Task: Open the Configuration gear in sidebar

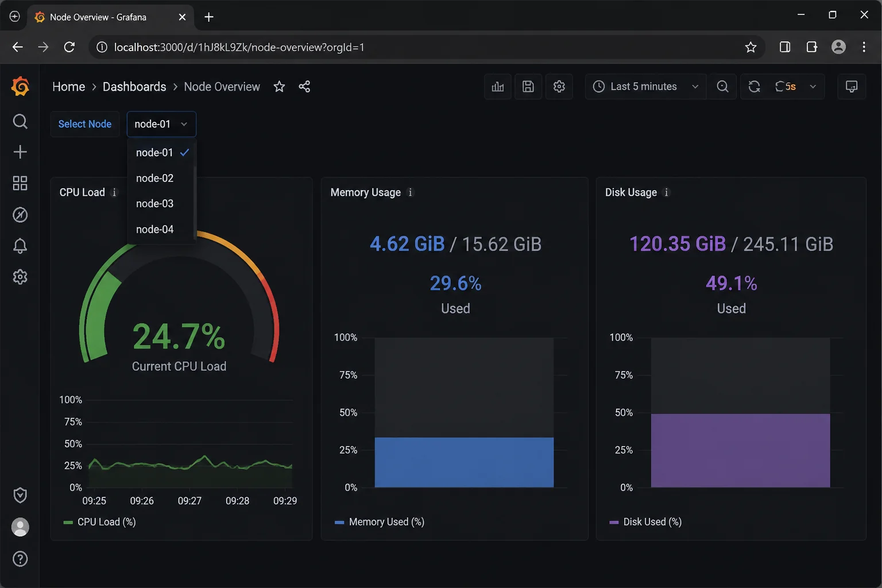Action: point(20,277)
